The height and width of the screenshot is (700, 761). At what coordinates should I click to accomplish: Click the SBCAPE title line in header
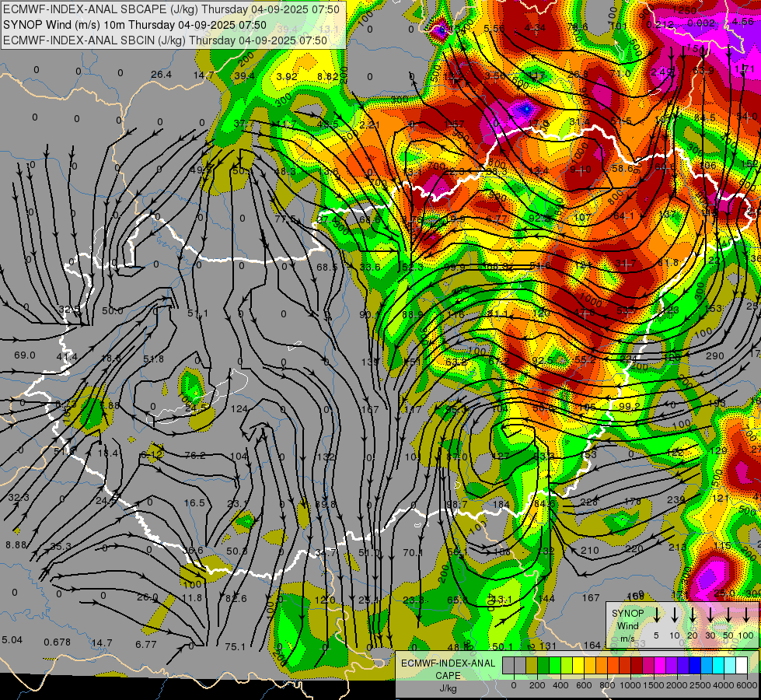click(x=171, y=9)
